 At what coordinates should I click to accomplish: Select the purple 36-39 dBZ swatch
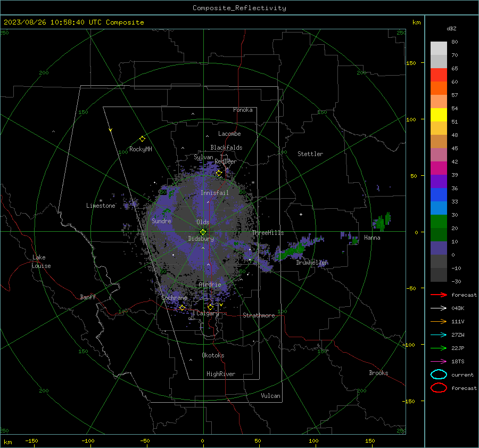pos(439,182)
